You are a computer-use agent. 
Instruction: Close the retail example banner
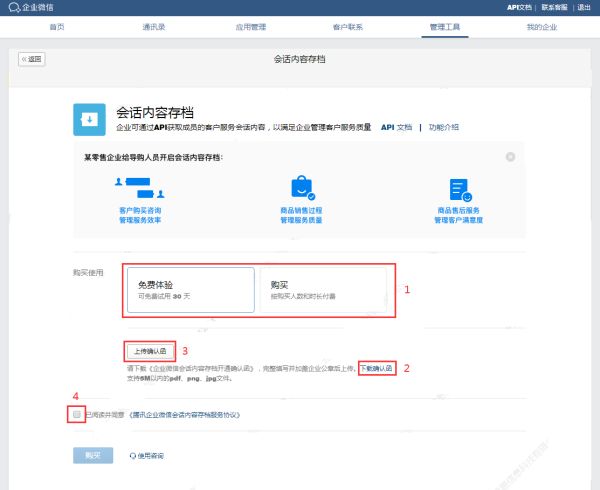[x=510, y=157]
